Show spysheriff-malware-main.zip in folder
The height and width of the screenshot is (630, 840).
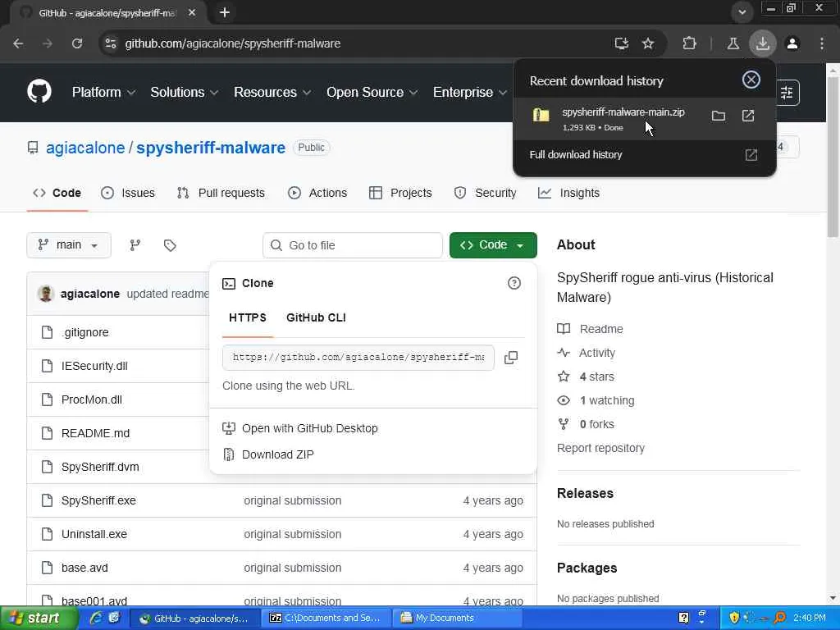coord(719,116)
